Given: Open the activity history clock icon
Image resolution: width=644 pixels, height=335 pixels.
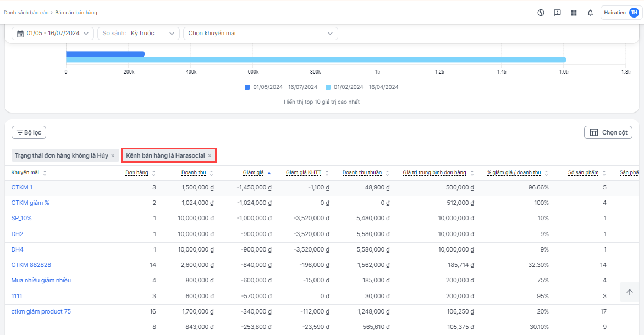Looking at the screenshot, I should 541,13.
